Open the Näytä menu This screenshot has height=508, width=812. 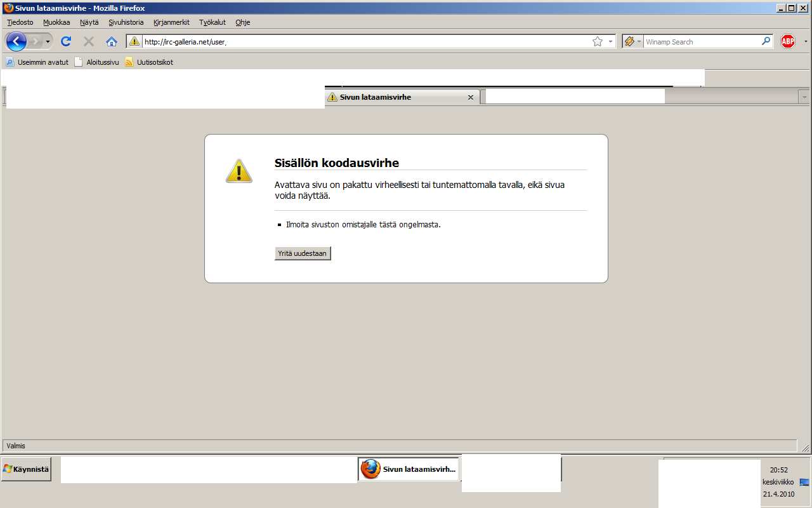click(89, 22)
